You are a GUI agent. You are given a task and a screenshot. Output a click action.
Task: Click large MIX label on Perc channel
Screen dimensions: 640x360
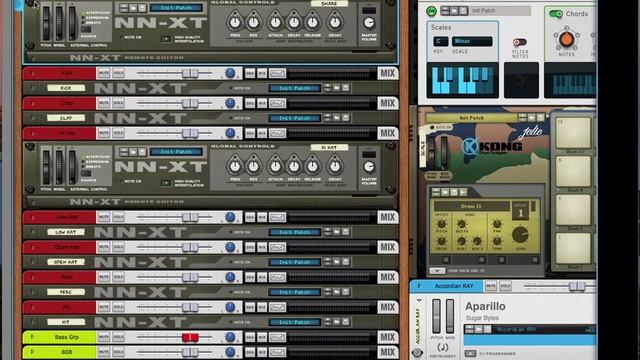[387, 277]
